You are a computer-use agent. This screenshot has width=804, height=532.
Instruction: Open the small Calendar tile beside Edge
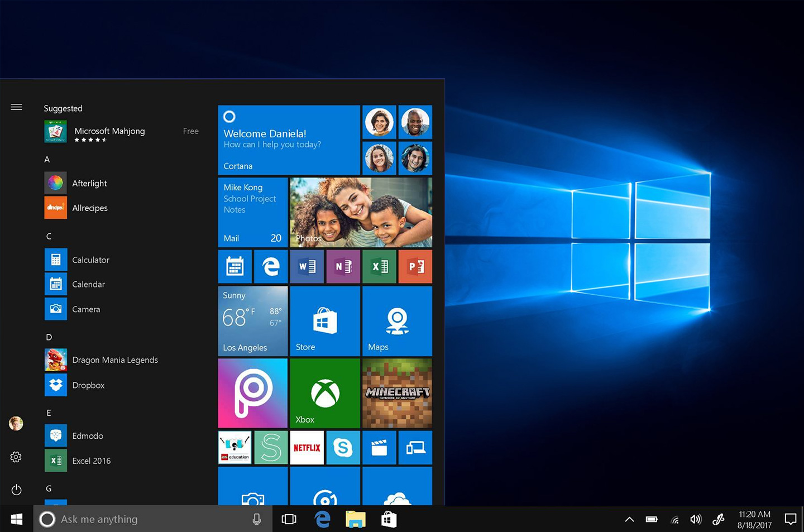(234, 267)
